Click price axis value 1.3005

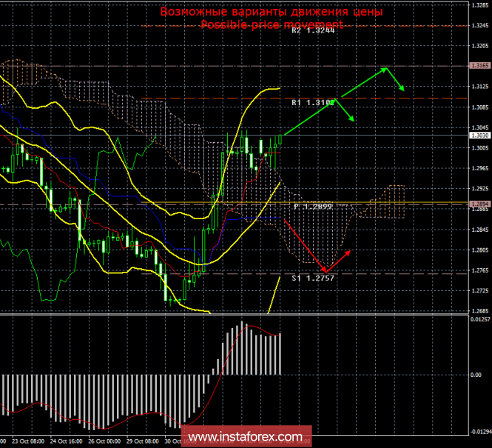click(480, 148)
